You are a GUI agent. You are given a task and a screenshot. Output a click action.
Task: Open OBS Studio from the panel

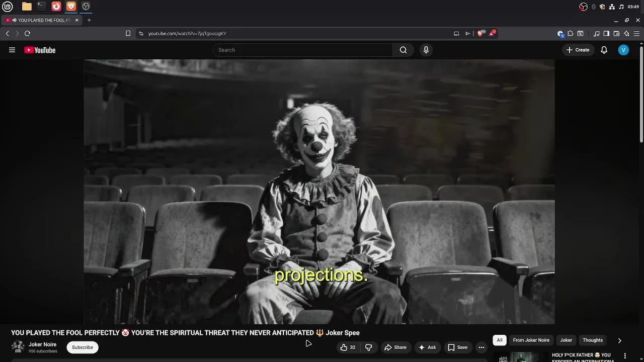(86, 7)
